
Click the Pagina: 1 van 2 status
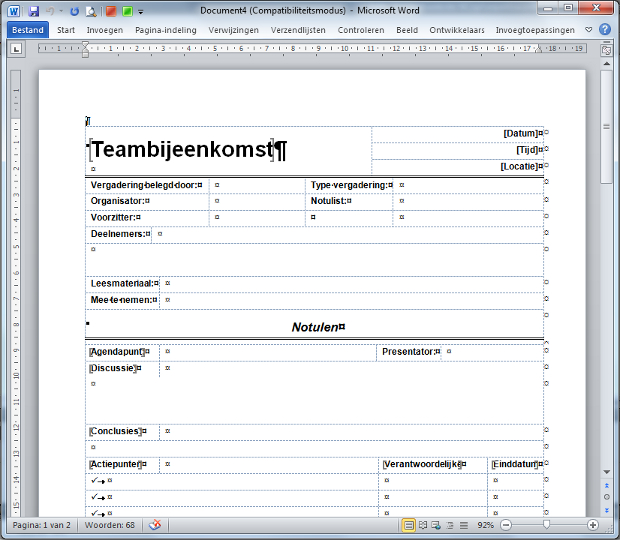click(x=41, y=525)
